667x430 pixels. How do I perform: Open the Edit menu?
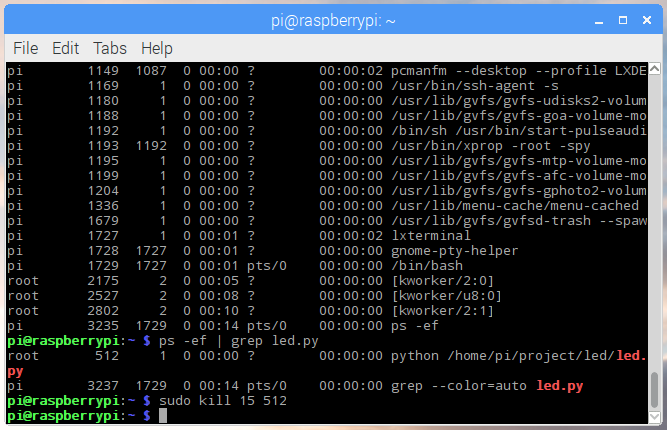click(x=66, y=48)
